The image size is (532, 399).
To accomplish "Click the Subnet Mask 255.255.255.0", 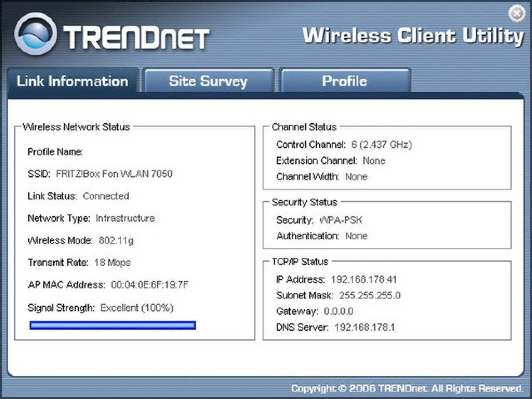I will point(370,296).
